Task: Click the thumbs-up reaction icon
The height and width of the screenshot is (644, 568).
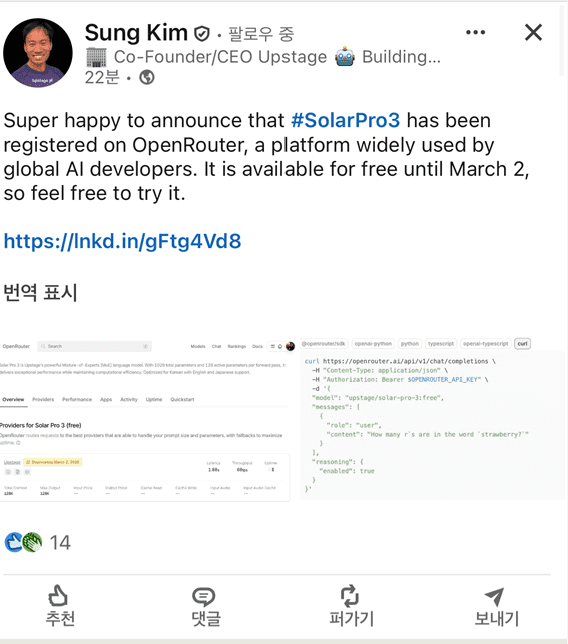Action: (14, 542)
